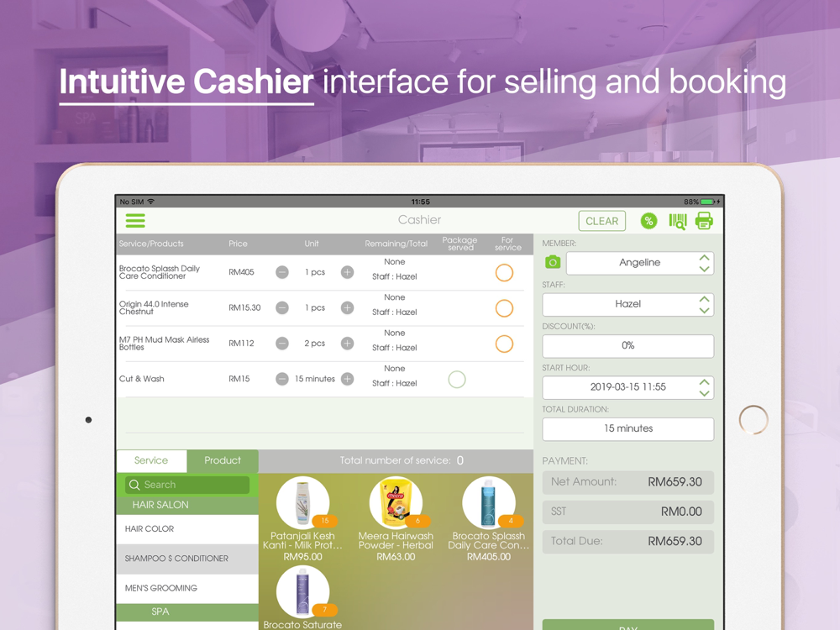Select the HAIR SALON section header
The height and width of the screenshot is (630, 840).
click(x=187, y=505)
